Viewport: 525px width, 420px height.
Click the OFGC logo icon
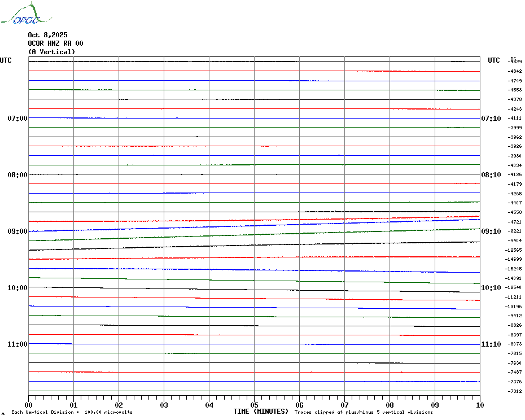(27, 14)
